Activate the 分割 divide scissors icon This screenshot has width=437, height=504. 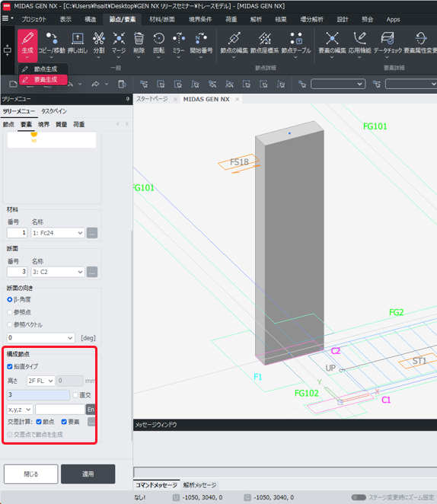(x=99, y=39)
